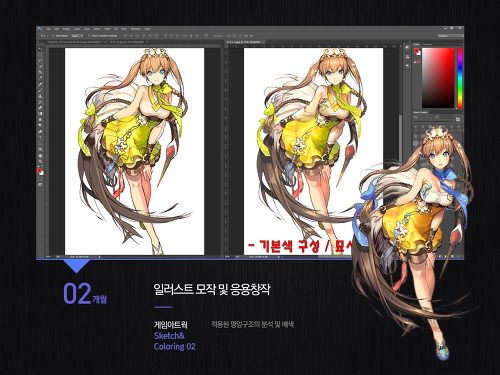Click the zoom percentage field in left status bar
The width and height of the screenshot is (500, 375).
(48, 257)
